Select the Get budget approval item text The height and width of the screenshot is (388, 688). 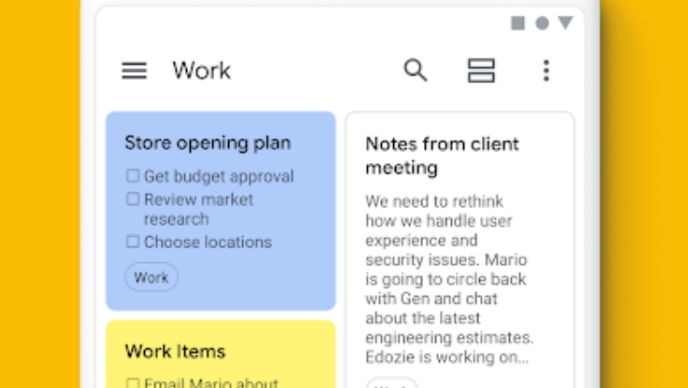[x=219, y=176]
